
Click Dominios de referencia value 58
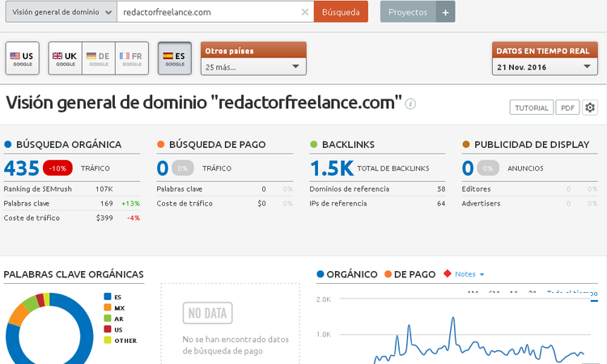(441, 189)
